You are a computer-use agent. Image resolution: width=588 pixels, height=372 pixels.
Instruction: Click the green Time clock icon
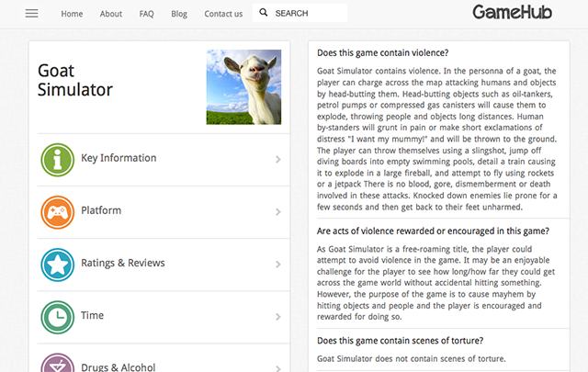(57, 317)
